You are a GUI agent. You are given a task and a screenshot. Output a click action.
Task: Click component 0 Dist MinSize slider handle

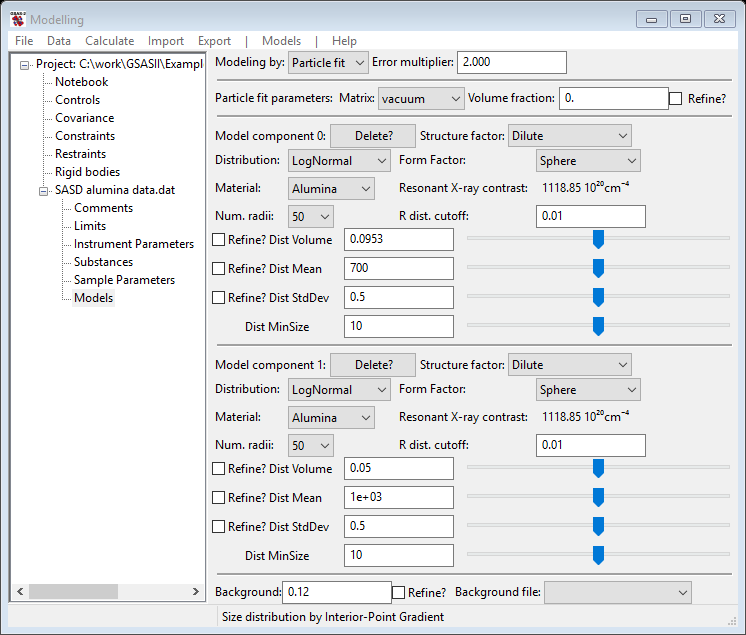599,326
